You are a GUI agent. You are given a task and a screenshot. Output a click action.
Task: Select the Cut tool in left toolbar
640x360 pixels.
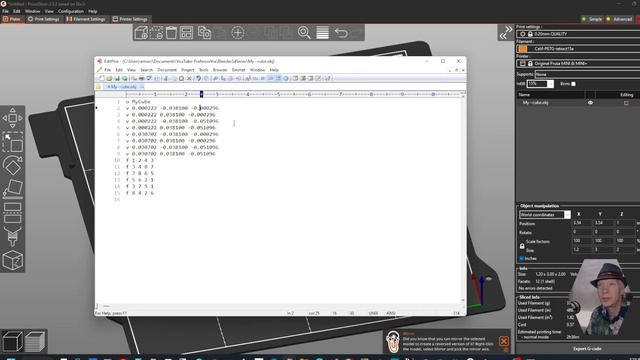click(x=13, y=212)
